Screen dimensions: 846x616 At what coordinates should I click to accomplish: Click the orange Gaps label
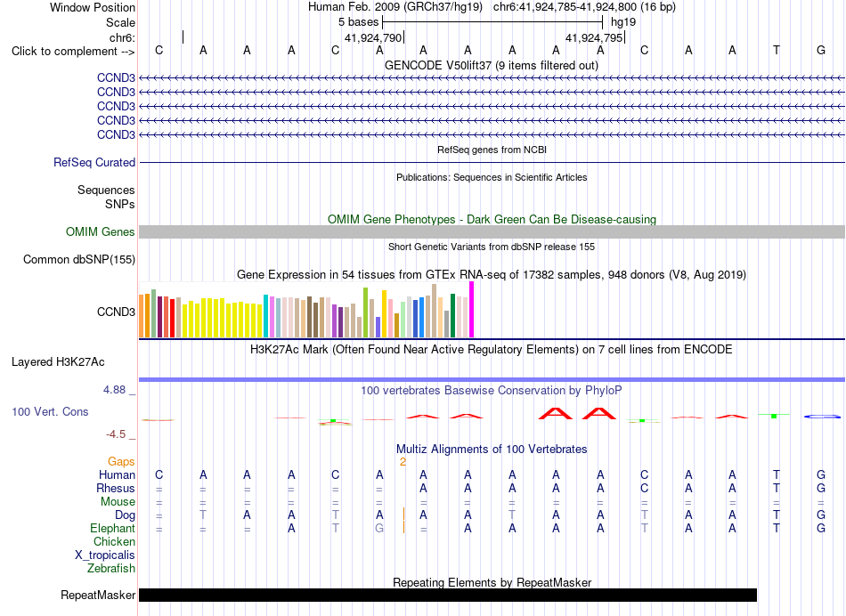(121, 462)
